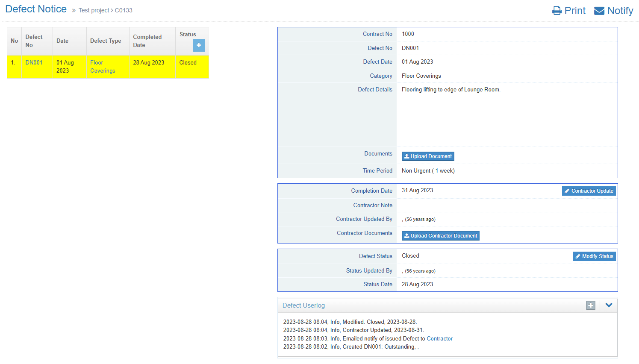Click the Print icon in header
The height and width of the screenshot is (364, 639).
pyautogui.click(x=557, y=11)
